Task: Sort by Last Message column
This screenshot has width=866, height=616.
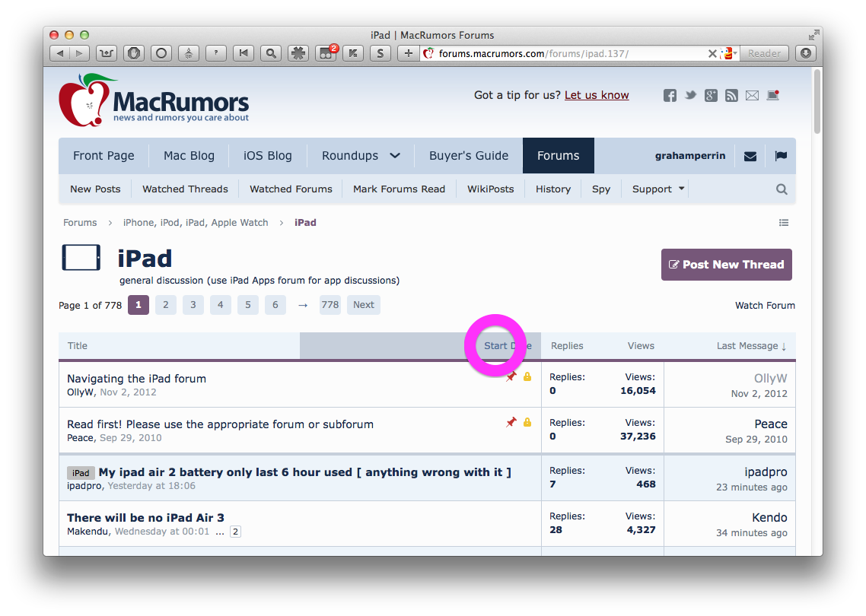Action: coord(751,345)
